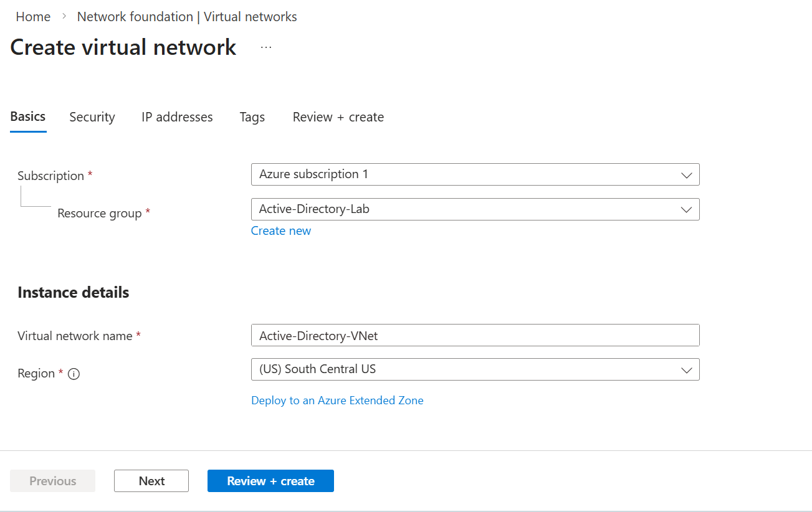Click the Region info icon
812x512 pixels.
74,374
